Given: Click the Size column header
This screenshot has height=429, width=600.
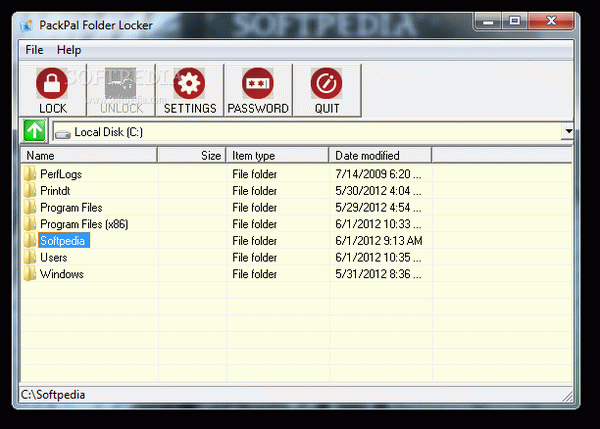Looking at the screenshot, I should click(192, 155).
